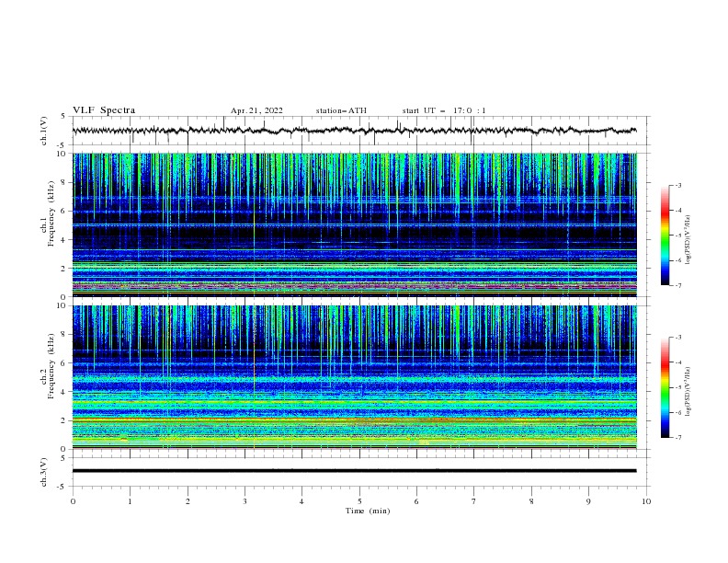Click the '1' tick on the time axis
The height and width of the screenshot is (563, 728).
pyautogui.click(x=130, y=501)
